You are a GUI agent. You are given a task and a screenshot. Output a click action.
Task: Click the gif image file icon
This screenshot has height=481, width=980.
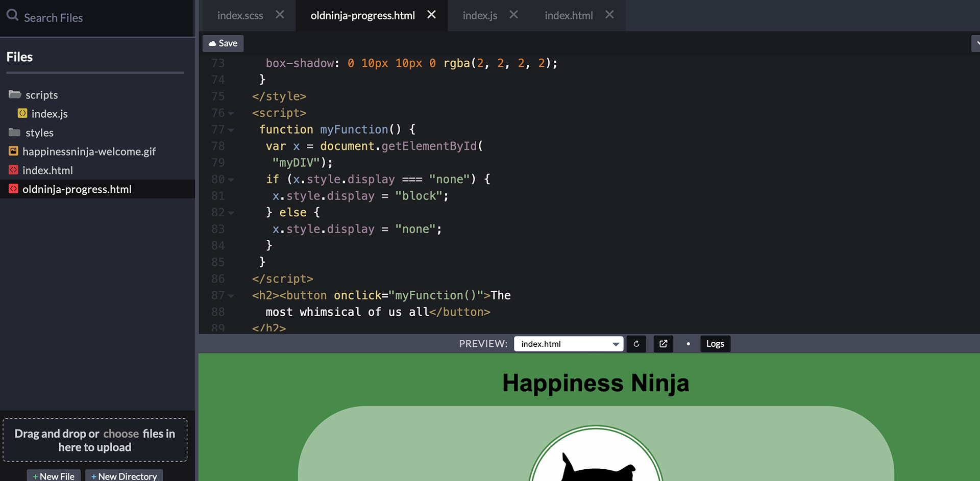(x=14, y=151)
